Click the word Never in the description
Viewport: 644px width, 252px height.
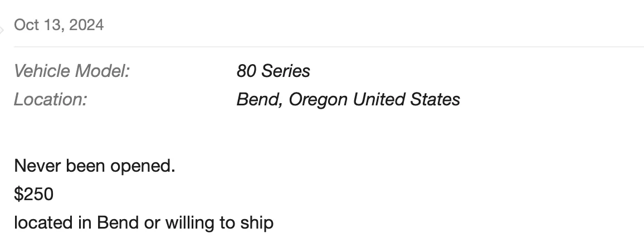37,166
